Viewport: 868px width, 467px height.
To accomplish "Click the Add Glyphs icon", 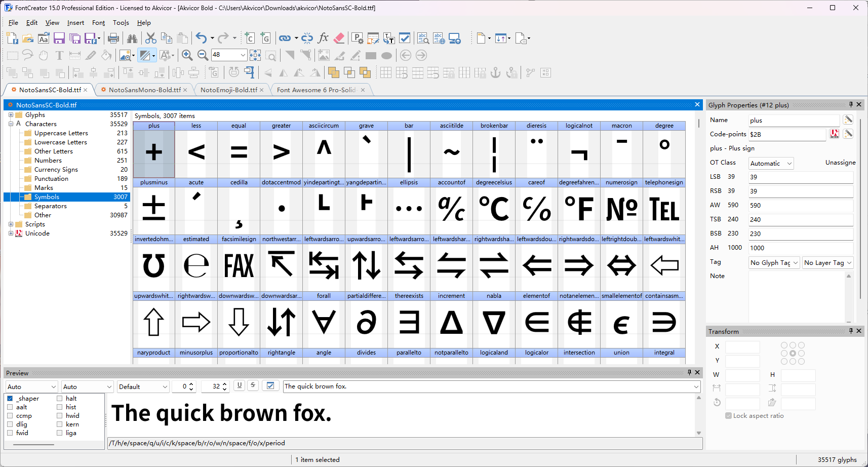I will click(265, 38).
